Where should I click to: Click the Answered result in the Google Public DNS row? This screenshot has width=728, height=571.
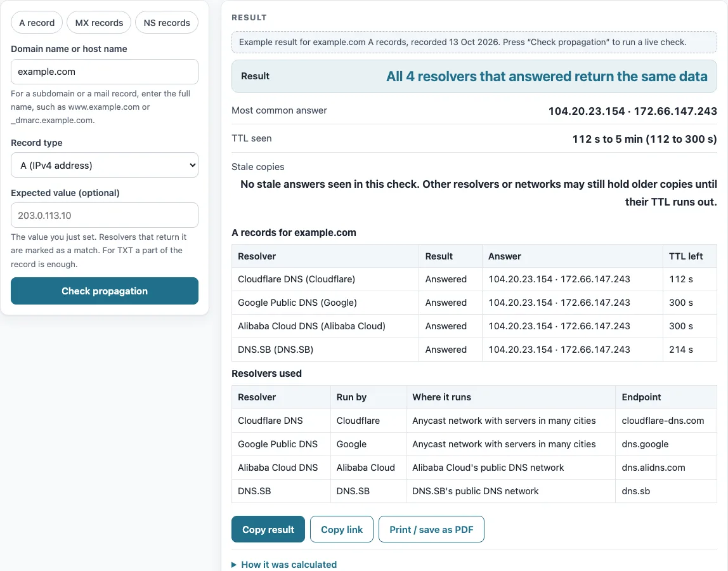point(446,303)
